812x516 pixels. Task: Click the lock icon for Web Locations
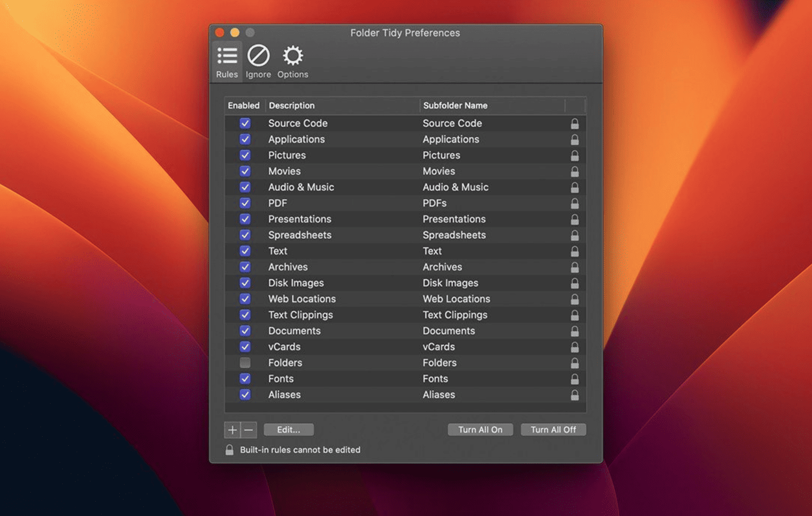[x=575, y=299]
